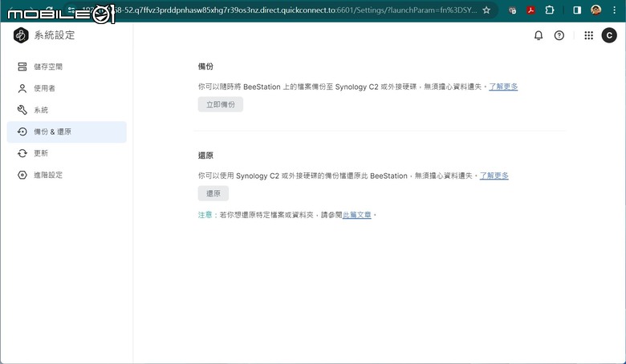Select the 備份 & 還原 section
Viewport: 626px width, 364px height.
(x=67, y=131)
